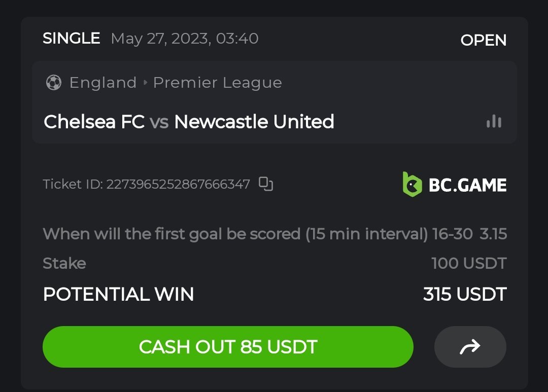This screenshot has height=392, width=548.
Task: Click the Chelsea FC team name
Action: (x=94, y=122)
